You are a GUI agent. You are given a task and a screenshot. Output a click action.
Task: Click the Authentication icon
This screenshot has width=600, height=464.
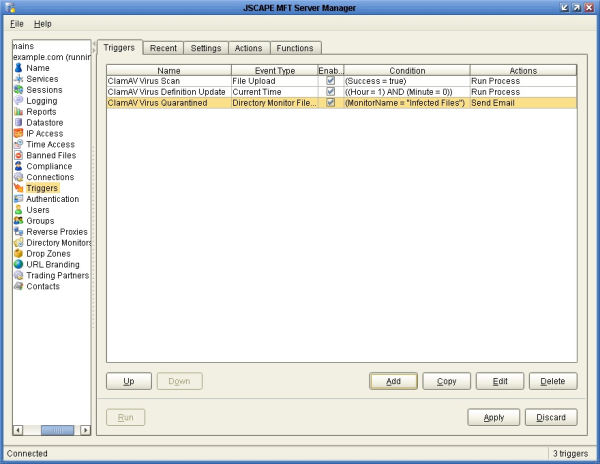(18, 199)
